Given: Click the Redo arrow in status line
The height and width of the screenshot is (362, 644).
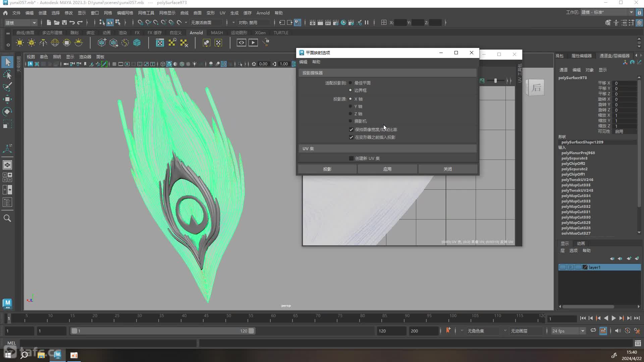Looking at the screenshot, I should [80, 22].
